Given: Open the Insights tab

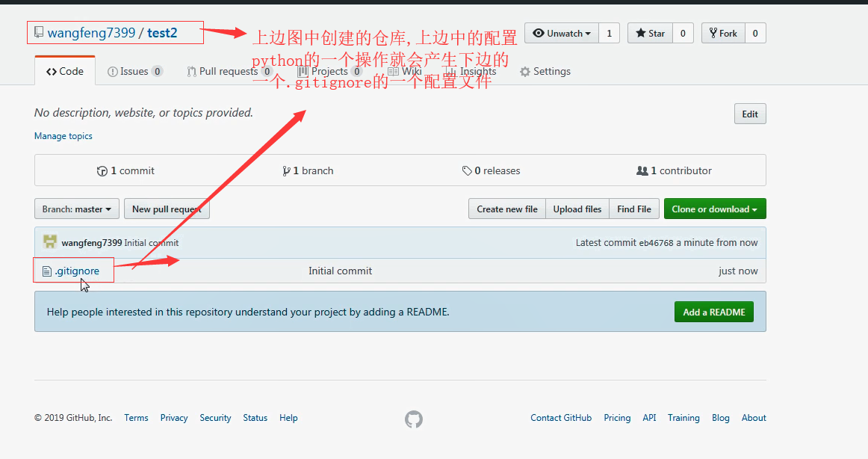Looking at the screenshot, I should coord(471,71).
